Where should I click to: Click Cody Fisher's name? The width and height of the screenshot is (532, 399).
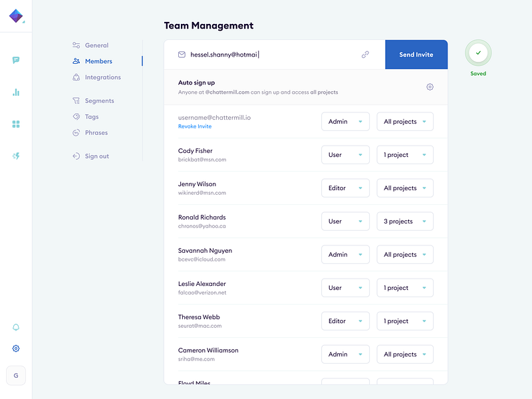195,151
